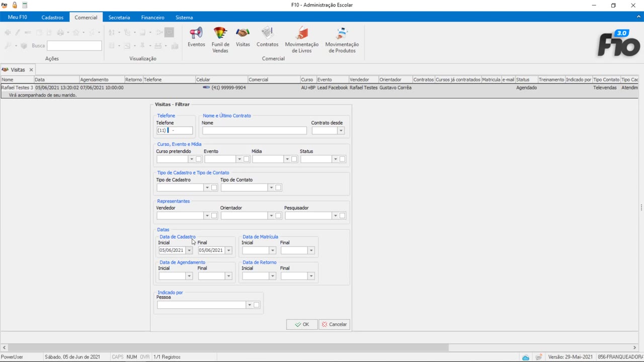
Task: Switch to the Secretaria ribbon tab
Action: (x=119, y=17)
